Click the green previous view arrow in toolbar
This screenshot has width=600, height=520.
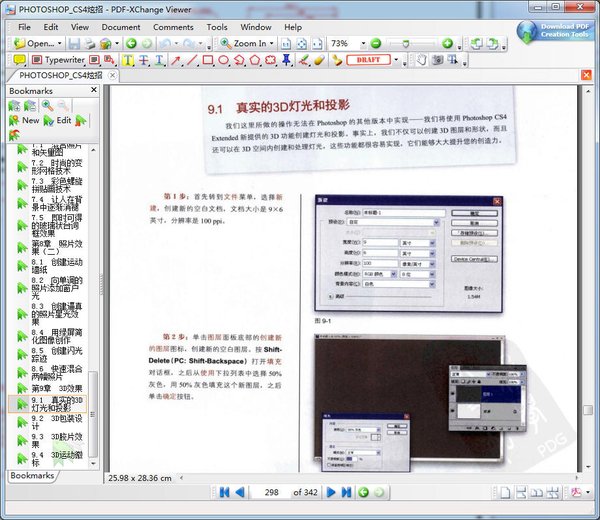click(x=131, y=44)
